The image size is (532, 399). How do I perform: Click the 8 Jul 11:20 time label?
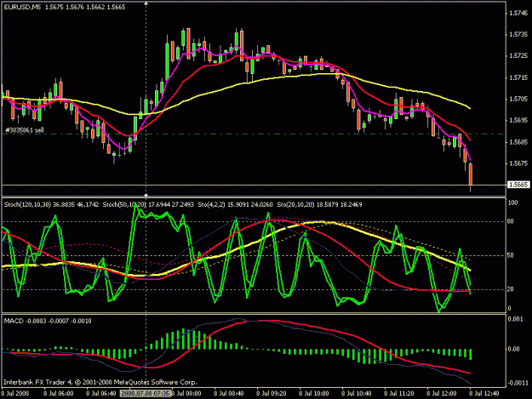[x=399, y=394]
